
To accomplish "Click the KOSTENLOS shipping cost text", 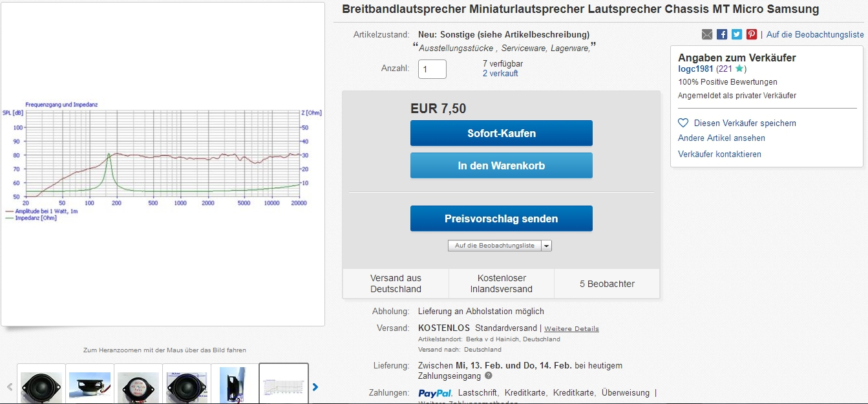I will click(x=444, y=328).
